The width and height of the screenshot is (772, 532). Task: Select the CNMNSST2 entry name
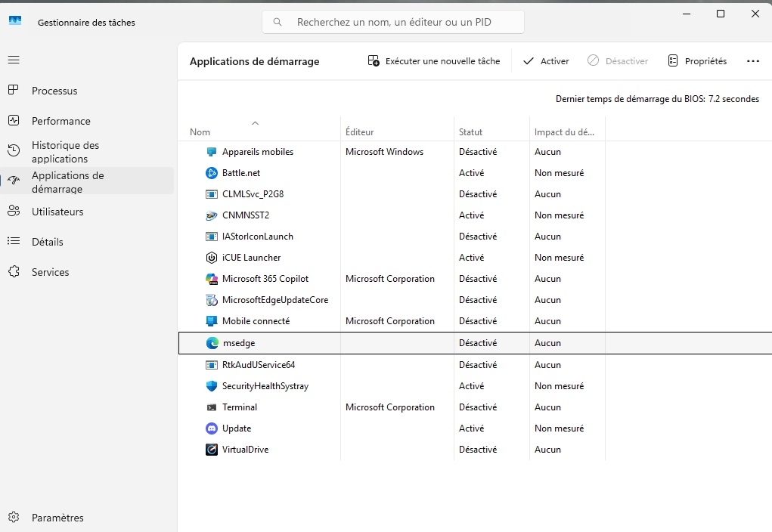coord(246,215)
